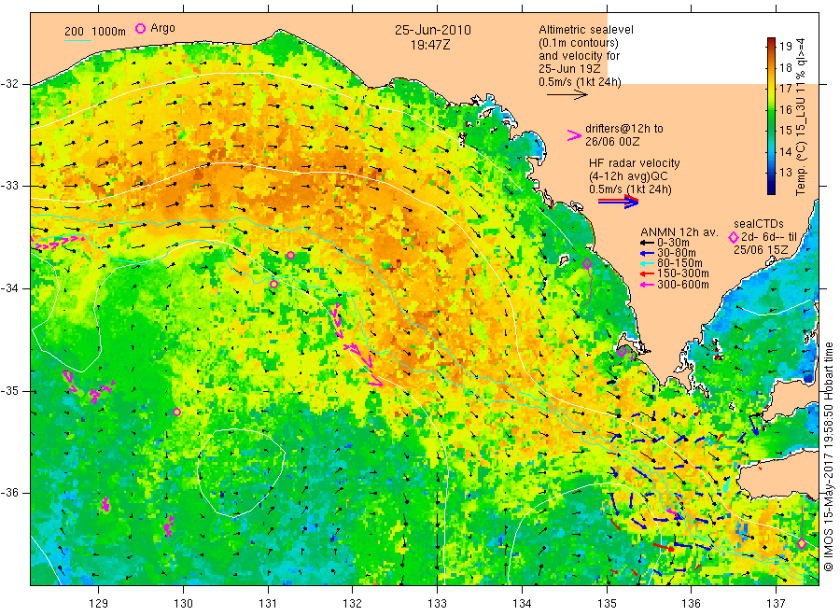Click the colorbar at the 16 degree green
840x616 pixels.
(x=772, y=109)
